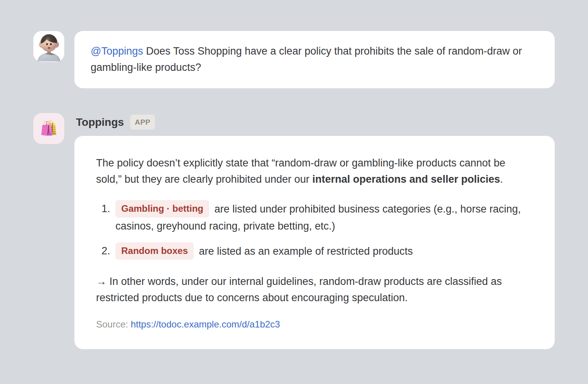The width and height of the screenshot is (588, 384).
Task: Click the summary sentence about encouraging speculation
Action: click(x=299, y=290)
